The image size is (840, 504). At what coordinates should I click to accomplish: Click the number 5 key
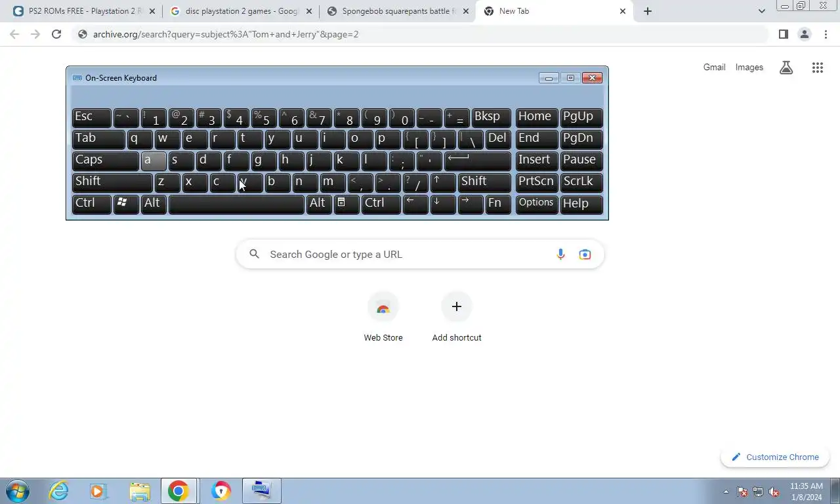(x=264, y=117)
